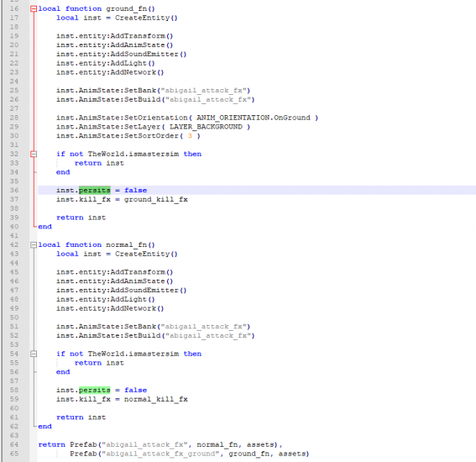Click the Prefab call on line 64

pyautogui.click(x=84, y=444)
